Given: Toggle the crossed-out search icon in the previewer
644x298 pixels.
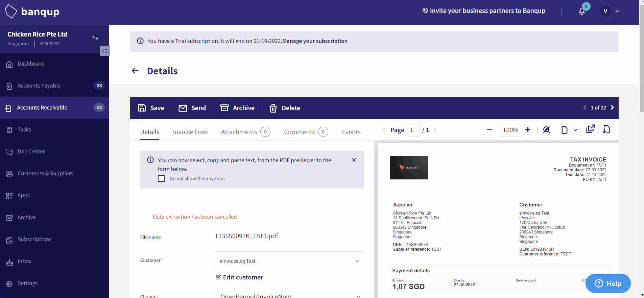Looking at the screenshot, I should pyautogui.click(x=546, y=130).
